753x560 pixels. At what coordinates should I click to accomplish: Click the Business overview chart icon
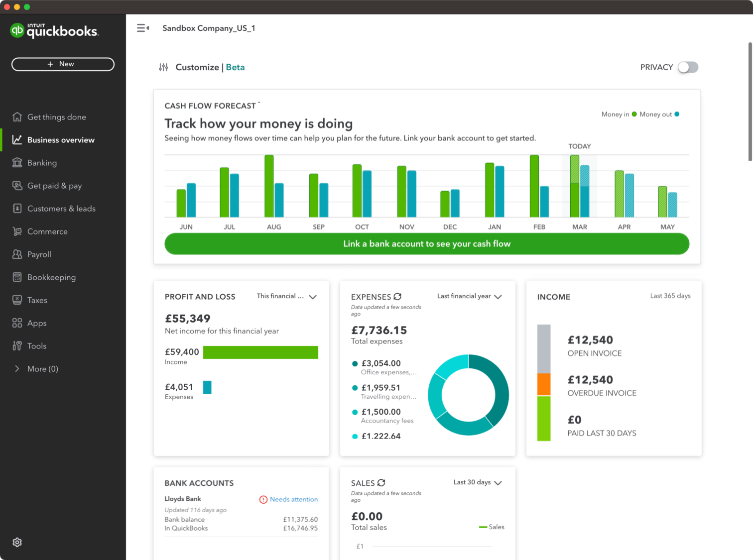click(17, 140)
